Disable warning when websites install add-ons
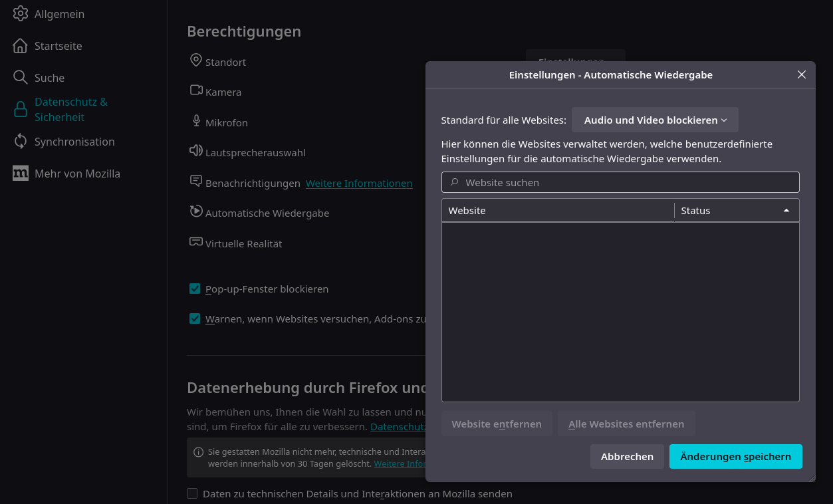 pyautogui.click(x=195, y=318)
